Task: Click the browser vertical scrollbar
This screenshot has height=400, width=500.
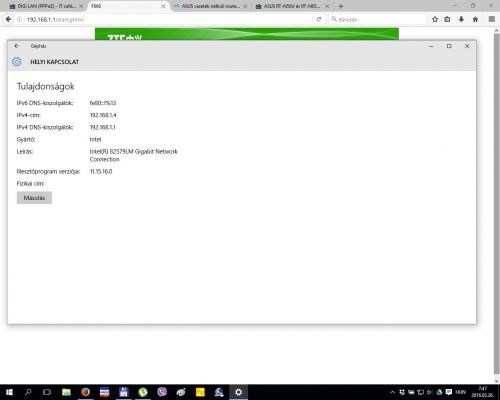Action: (496, 203)
